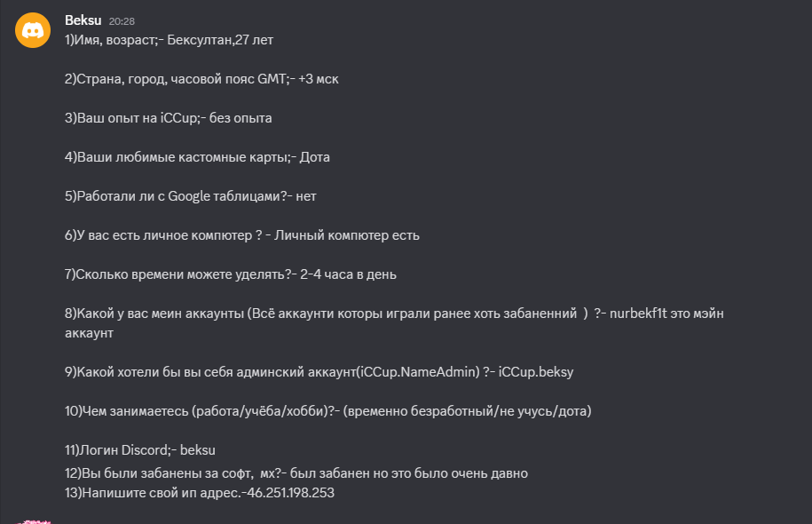Click Beksu's orange Discord avatar
The width and height of the screenshot is (812, 524).
[x=33, y=31]
